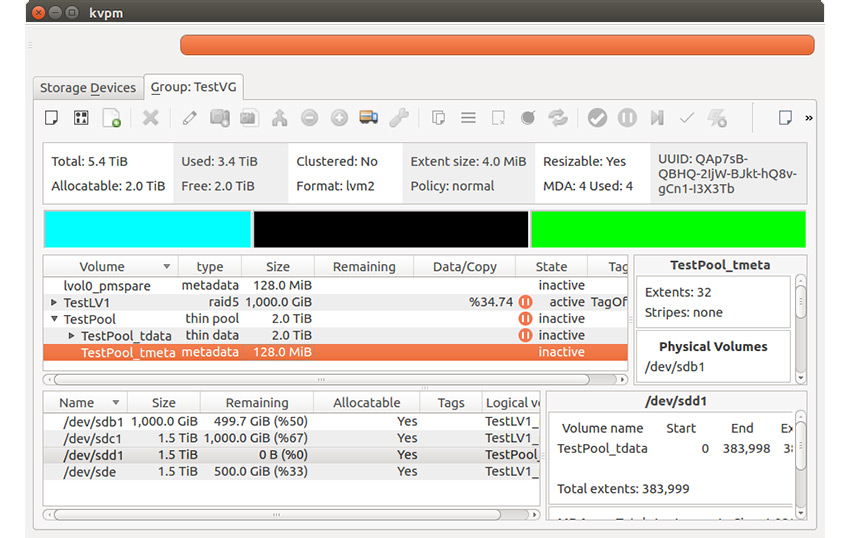Click the toolbar pause circle icon

pyautogui.click(x=627, y=118)
